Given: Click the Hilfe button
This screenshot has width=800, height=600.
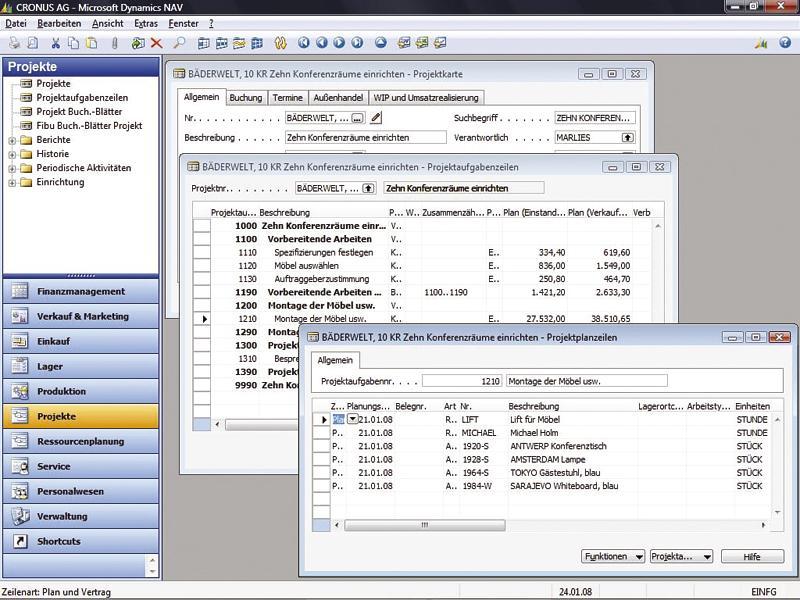Looking at the screenshot, I should click(752, 556).
